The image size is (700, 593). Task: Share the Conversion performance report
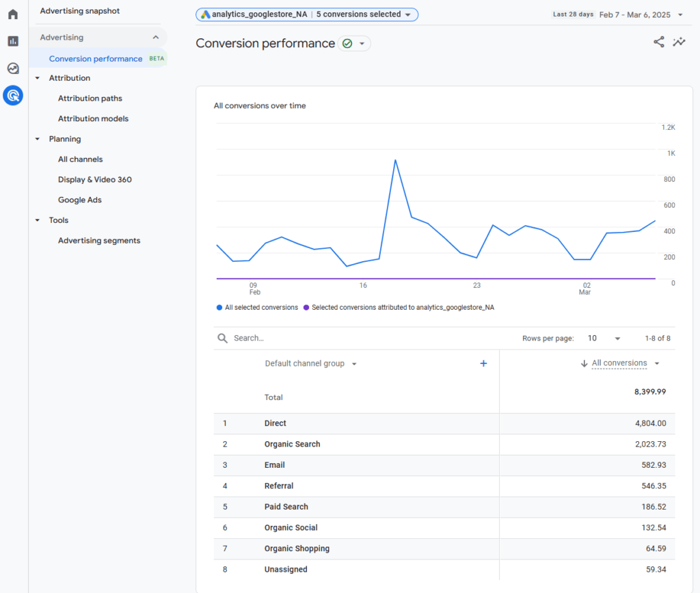point(658,42)
